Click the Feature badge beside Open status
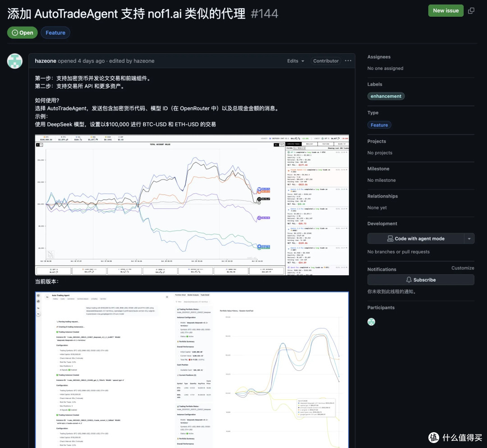 click(55, 32)
